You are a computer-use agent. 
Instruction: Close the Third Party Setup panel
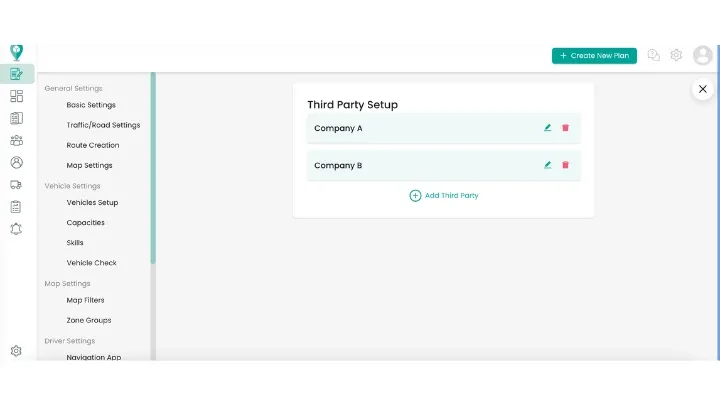click(703, 89)
